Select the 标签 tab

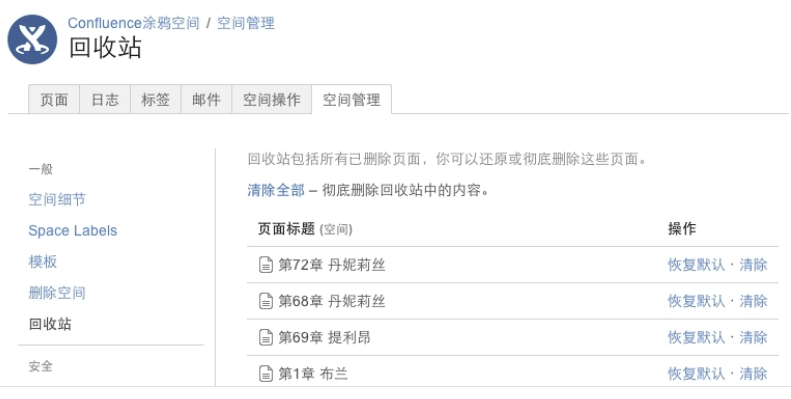[x=155, y=99]
